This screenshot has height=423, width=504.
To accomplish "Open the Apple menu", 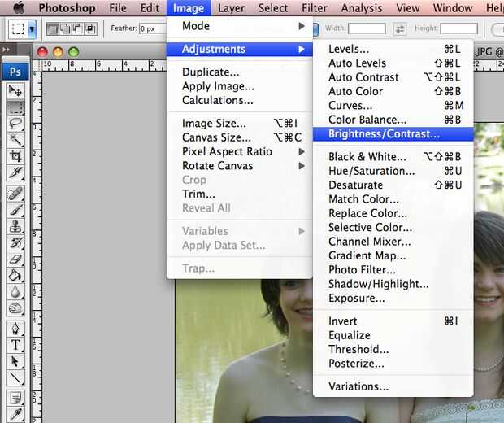I will pyautogui.click(x=19, y=7).
